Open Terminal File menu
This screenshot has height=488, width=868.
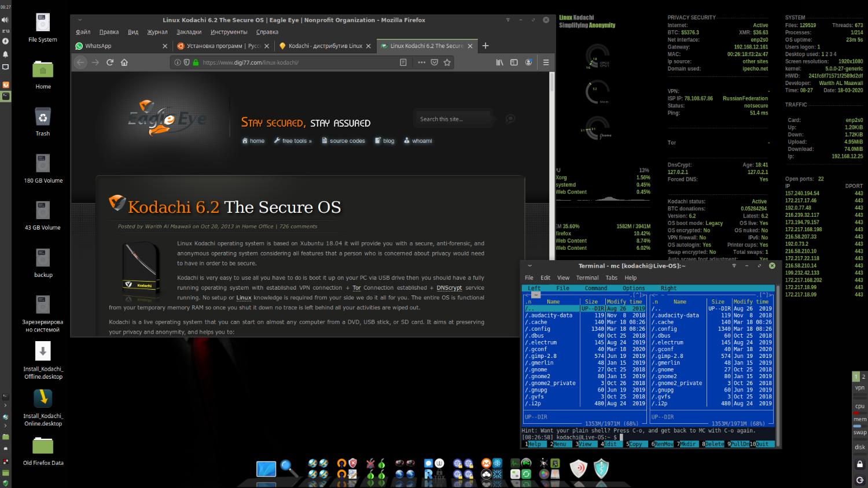(x=529, y=278)
